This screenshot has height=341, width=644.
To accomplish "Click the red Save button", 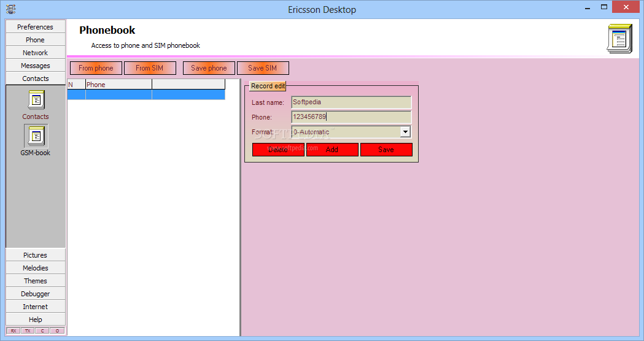I will click(x=387, y=150).
